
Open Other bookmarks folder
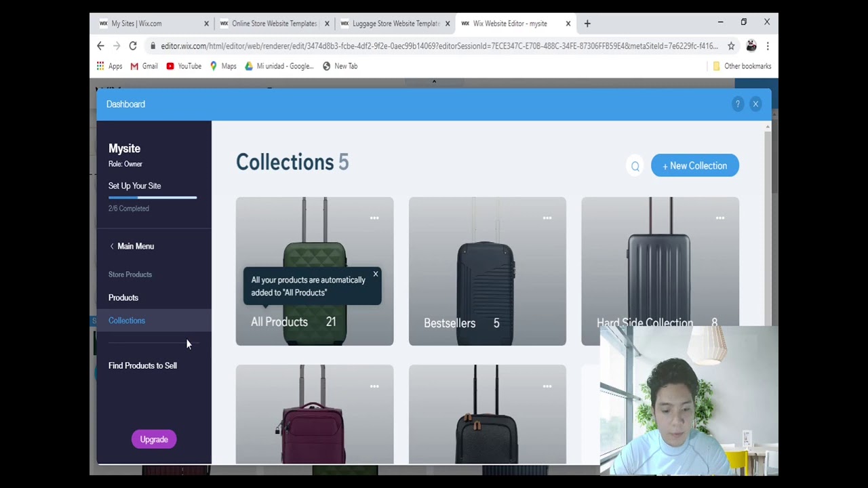pos(742,66)
